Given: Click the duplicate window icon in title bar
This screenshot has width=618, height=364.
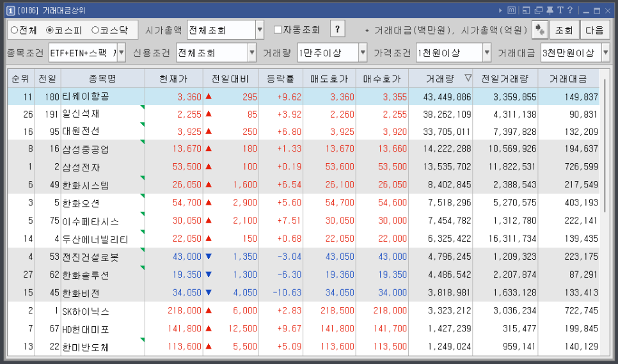Looking at the screenshot, I should 539,11.
